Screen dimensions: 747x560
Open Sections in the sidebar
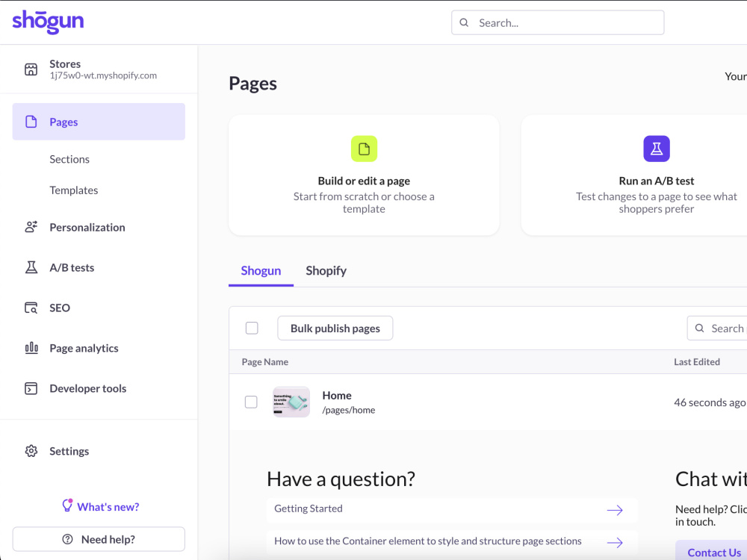pyautogui.click(x=69, y=160)
